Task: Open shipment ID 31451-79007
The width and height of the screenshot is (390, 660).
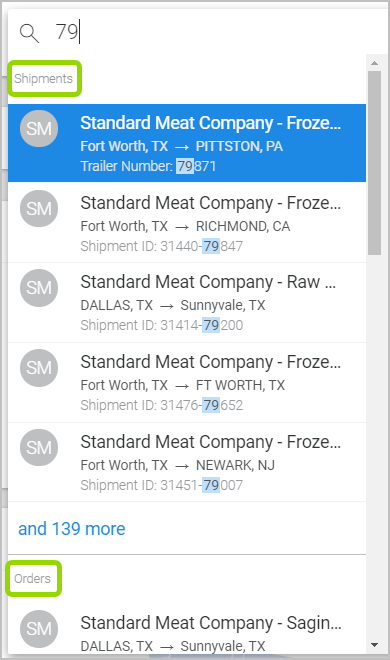Action: coord(187,462)
